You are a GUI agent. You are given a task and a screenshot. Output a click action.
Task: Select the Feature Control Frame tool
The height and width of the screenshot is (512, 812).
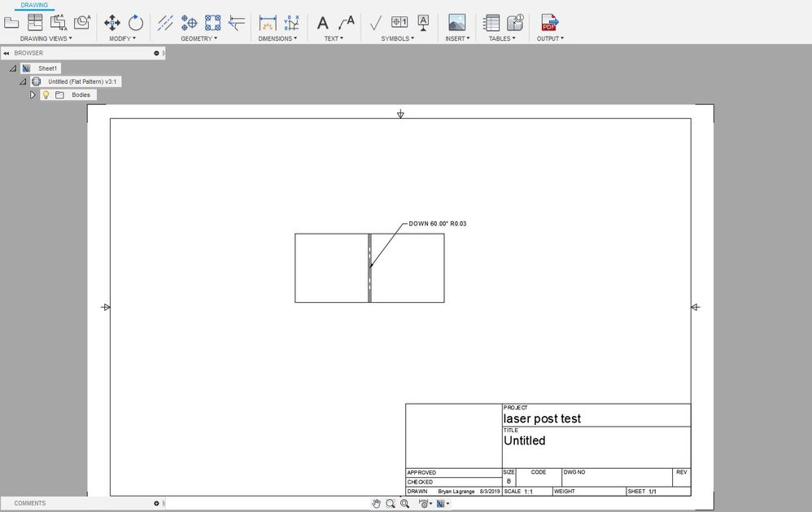(399, 22)
